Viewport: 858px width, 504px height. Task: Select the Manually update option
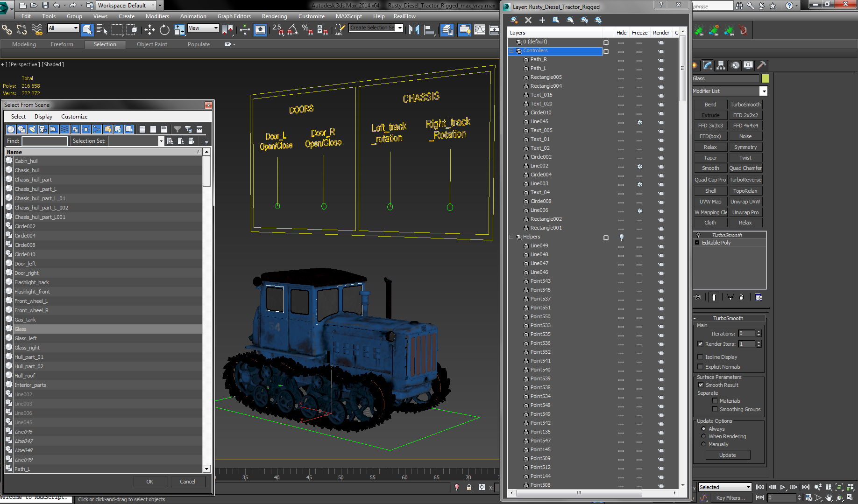tap(703, 444)
